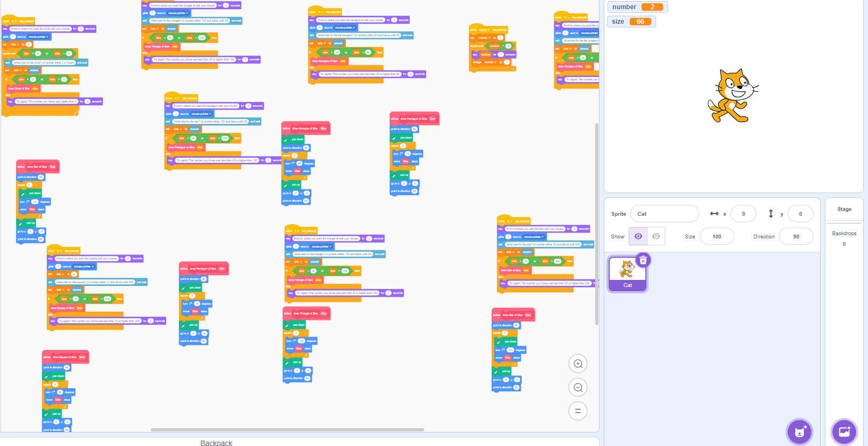Click the 'number' variable monitor on stage
Viewport: 868px width, 446px height.
coord(638,7)
